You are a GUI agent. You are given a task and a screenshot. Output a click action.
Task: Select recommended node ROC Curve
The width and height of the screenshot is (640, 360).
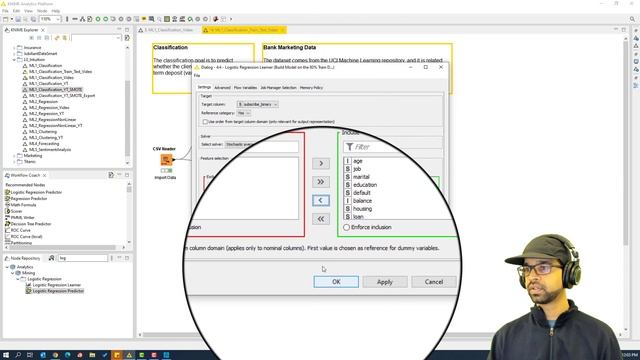pyautogui.click(x=20, y=230)
